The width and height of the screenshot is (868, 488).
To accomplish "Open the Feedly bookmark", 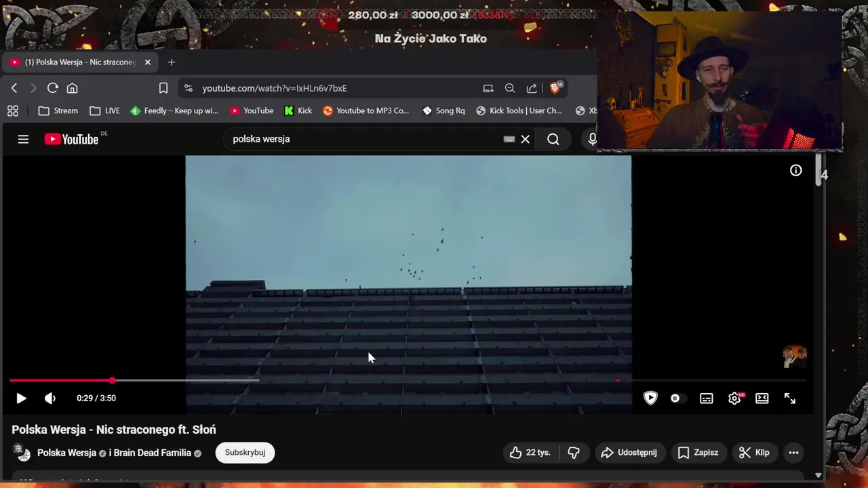I will point(174,110).
